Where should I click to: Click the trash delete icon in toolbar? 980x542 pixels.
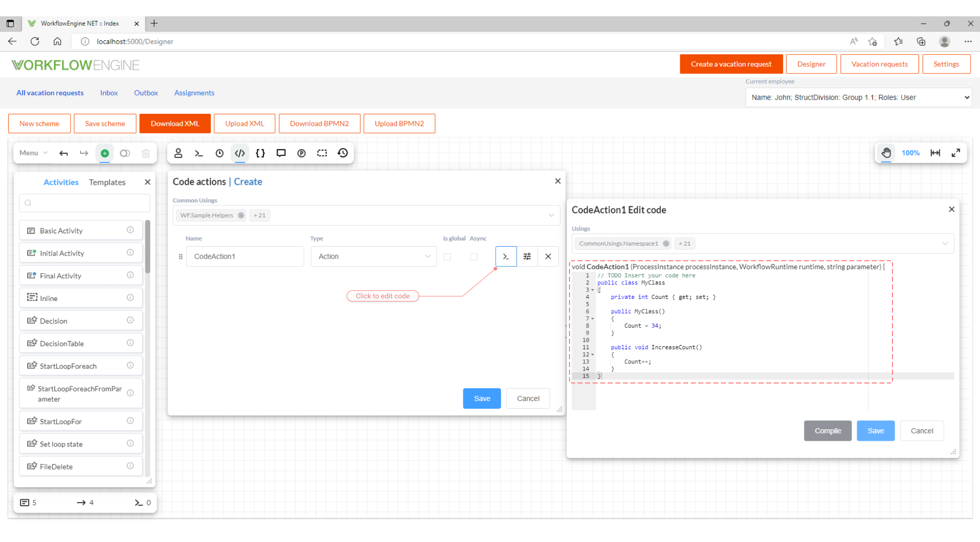tap(146, 153)
